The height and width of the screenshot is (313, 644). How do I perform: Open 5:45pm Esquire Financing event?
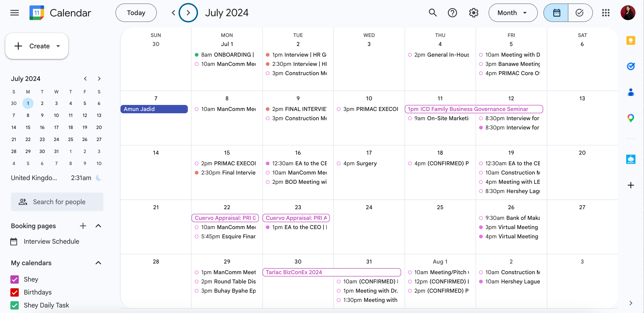(x=225, y=236)
